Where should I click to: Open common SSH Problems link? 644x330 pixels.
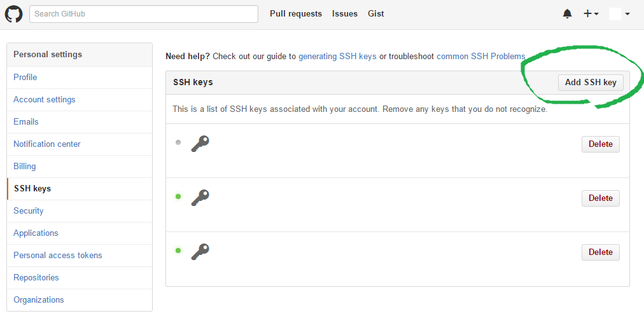click(x=480, y=57)
